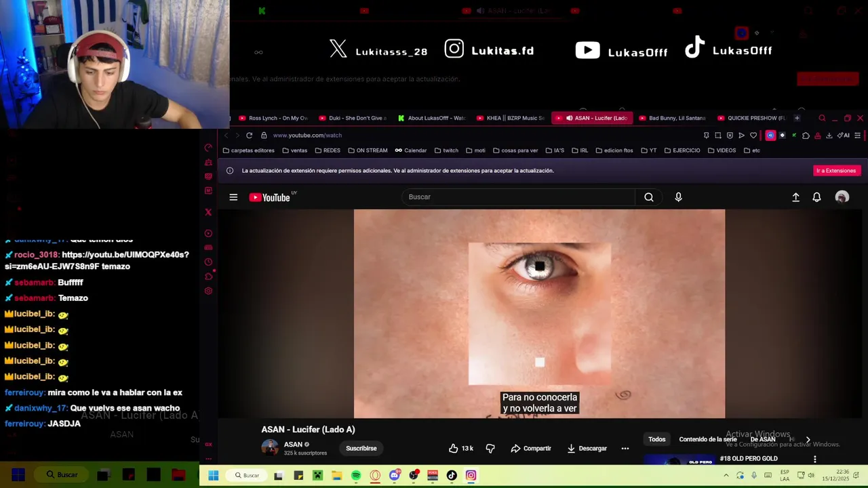
Task: Reload the page with the refresh icon
Action: coord(249,136)
